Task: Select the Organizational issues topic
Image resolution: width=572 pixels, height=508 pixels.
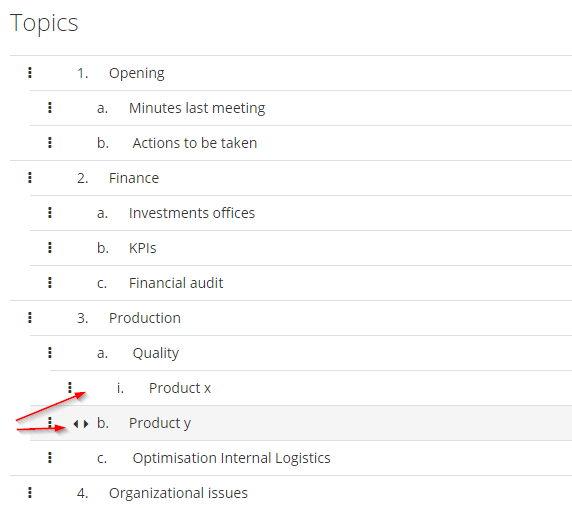Action: (178, 493)
